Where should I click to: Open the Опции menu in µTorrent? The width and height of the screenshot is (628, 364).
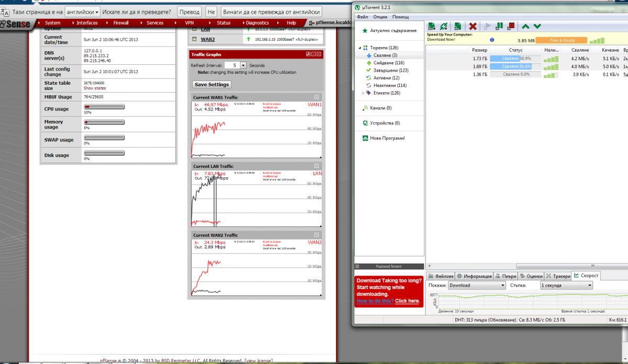click(x=380, y=17)
